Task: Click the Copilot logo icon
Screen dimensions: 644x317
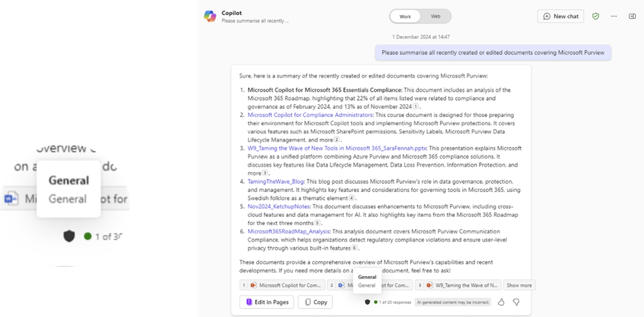Action: click(x=210, y=16)
